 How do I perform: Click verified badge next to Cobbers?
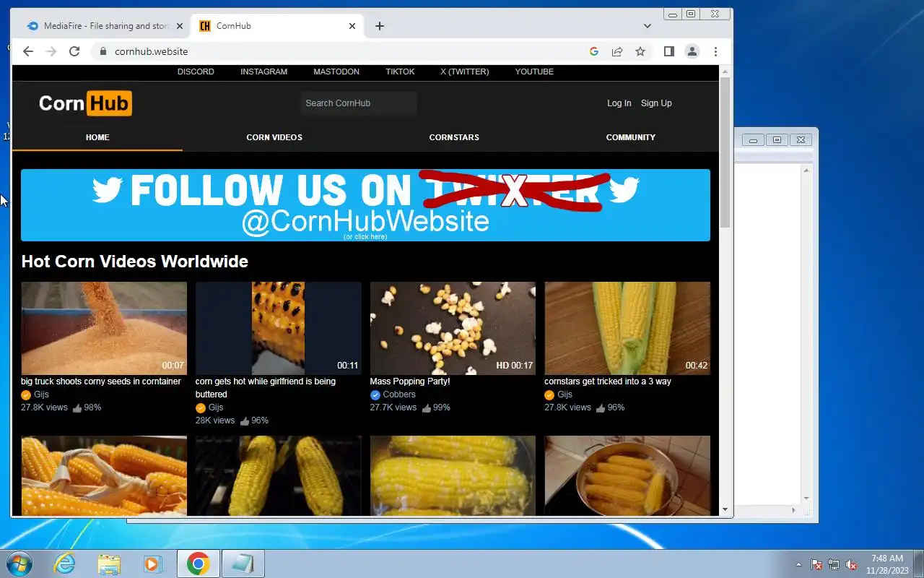(x=375, y=395)
